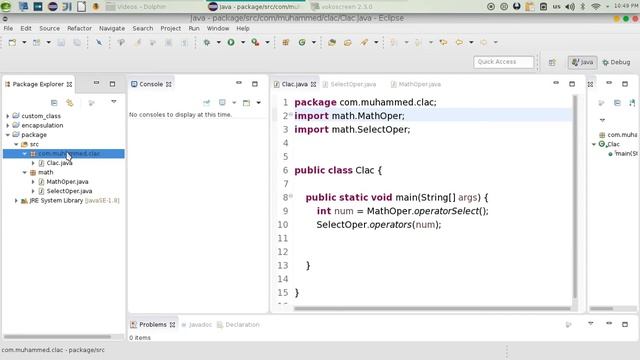This screenshot has width=640, height=360.
Task: Click the Wi-Fi icon in system tray
Action: pos(596,7)
